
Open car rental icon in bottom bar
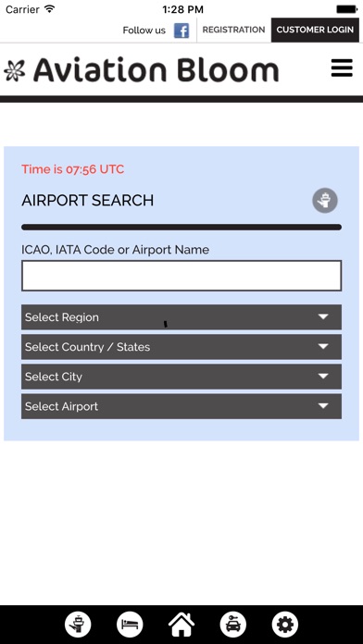click(x=233, y=625)
